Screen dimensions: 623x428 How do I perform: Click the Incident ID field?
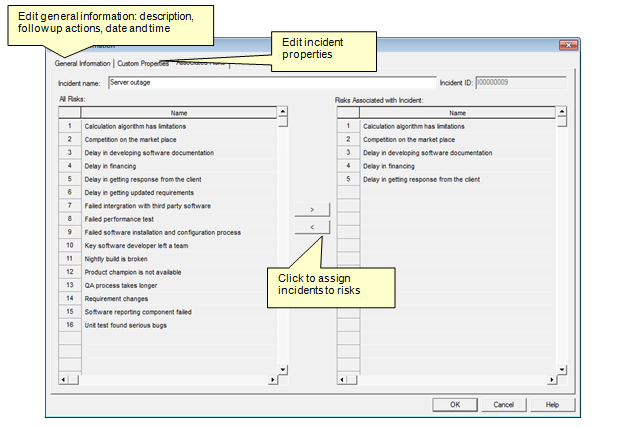pyautogui.click(x=520, y=83)
